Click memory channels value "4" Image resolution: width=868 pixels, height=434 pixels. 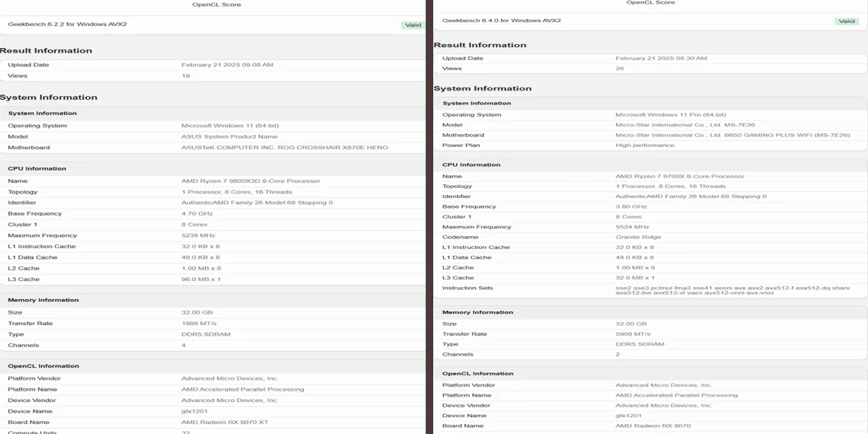[x=183, y=346]
